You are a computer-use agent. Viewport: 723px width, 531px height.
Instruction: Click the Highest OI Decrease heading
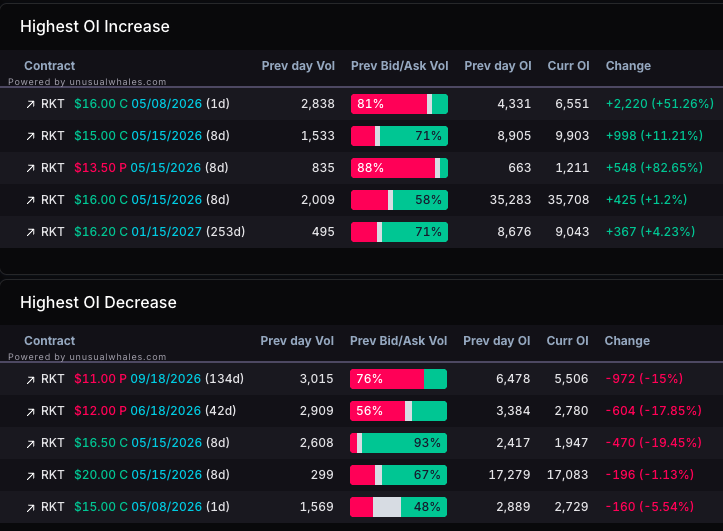tap(98, 303)
